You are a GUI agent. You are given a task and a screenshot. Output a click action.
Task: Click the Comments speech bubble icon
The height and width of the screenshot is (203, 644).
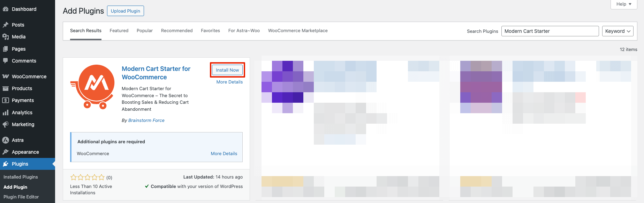tap(6, 61)
